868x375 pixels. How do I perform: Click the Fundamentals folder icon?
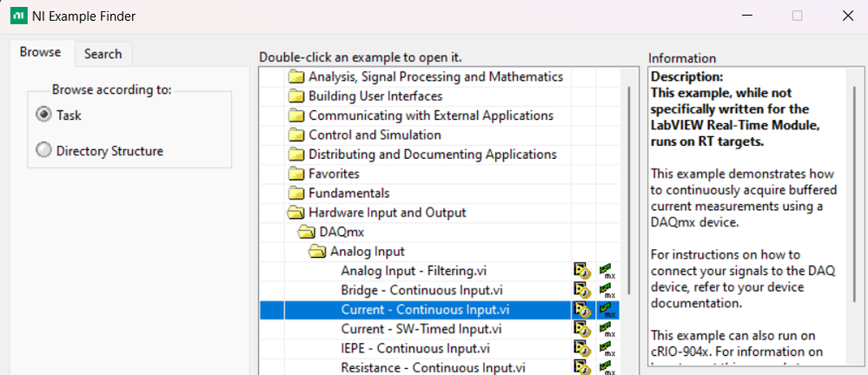click(296, 193)
